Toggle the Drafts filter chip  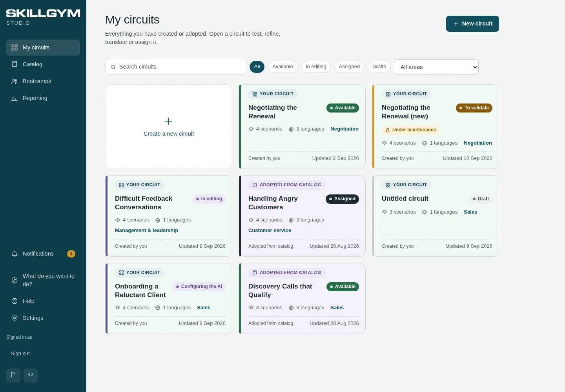click(379, 67)
